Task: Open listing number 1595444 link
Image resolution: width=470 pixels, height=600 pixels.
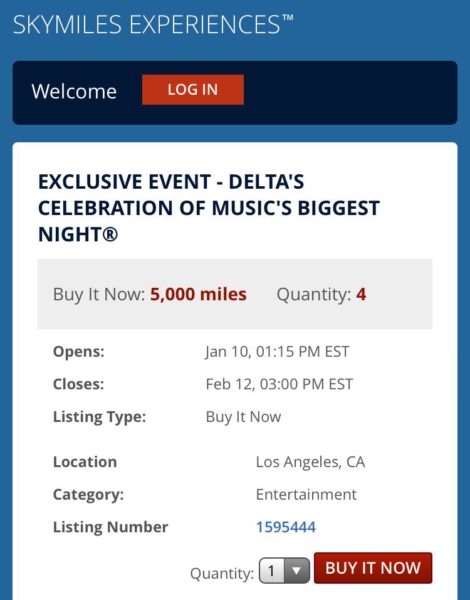Action: click(x=286, y=527)
